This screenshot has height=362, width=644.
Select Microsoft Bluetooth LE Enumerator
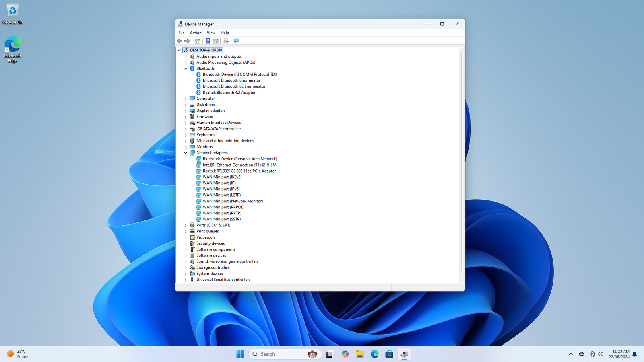click(234, 86)
